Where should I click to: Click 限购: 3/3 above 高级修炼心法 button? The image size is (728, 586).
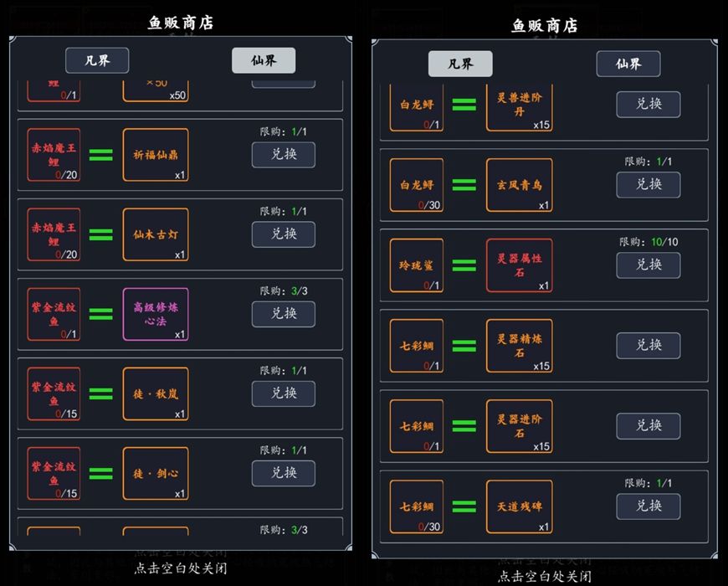284,291
